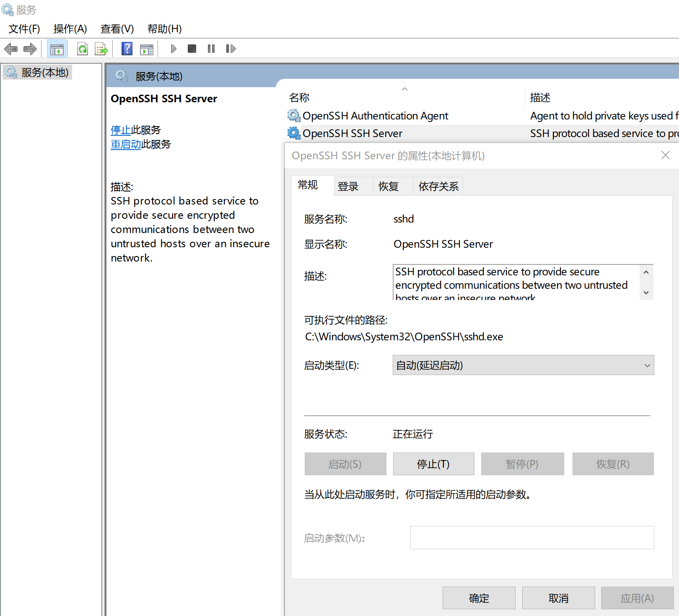The height and width of the screenshot is (616, 679).
Task: Select the gear icon beside OpenSSH Authentication Agent
Action: (x=294, y=116)
